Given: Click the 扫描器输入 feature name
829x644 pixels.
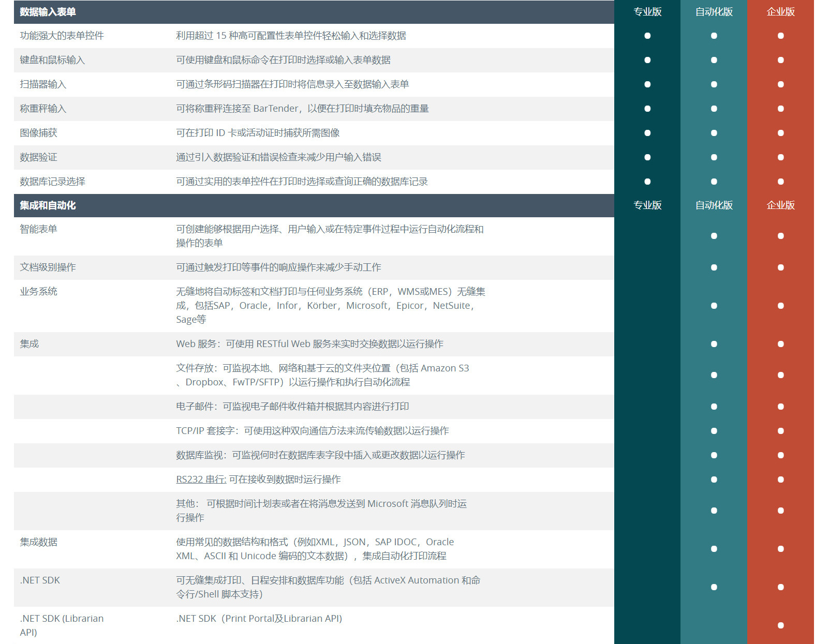Looking at the screenshot, I should point(43,84).
